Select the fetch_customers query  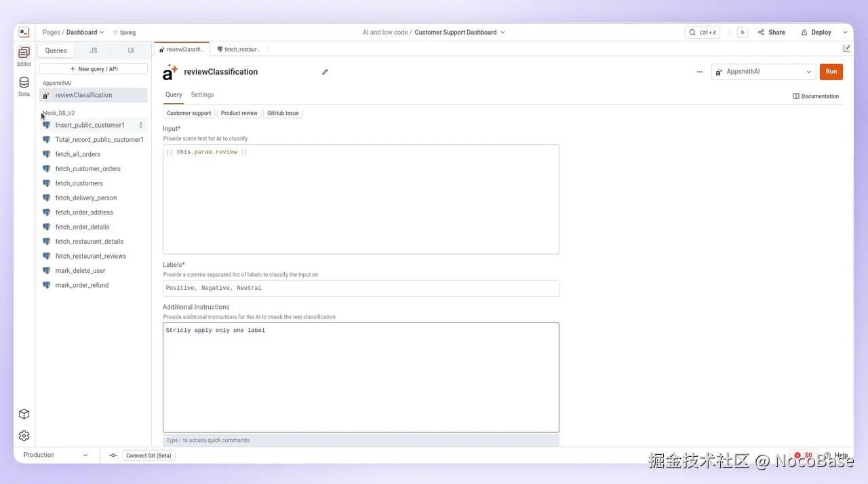94,183
